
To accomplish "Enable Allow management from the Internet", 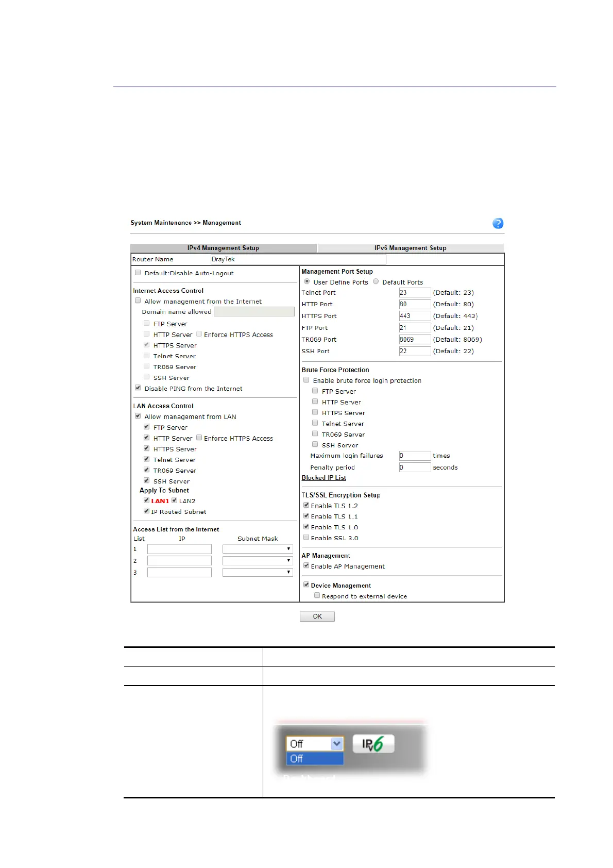I will [x=138, y=301].
